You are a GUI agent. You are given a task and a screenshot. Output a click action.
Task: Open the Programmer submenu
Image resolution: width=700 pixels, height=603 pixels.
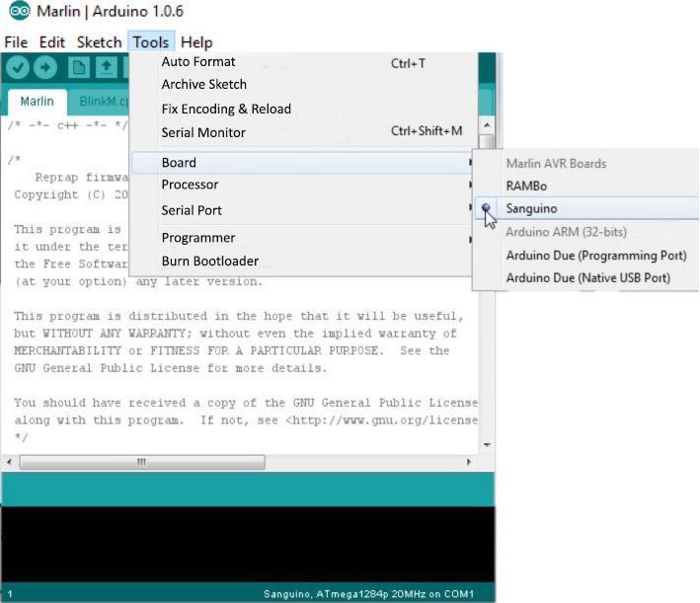[x=197, y=238]
